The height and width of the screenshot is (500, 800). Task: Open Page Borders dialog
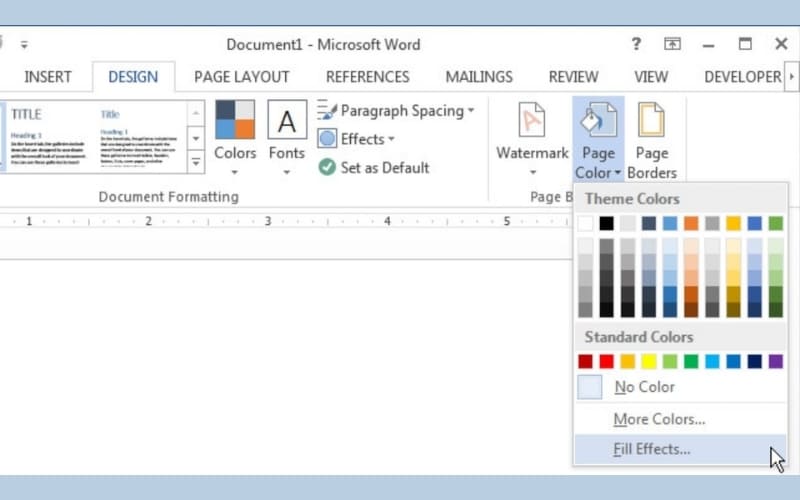(x=652, y=139)
